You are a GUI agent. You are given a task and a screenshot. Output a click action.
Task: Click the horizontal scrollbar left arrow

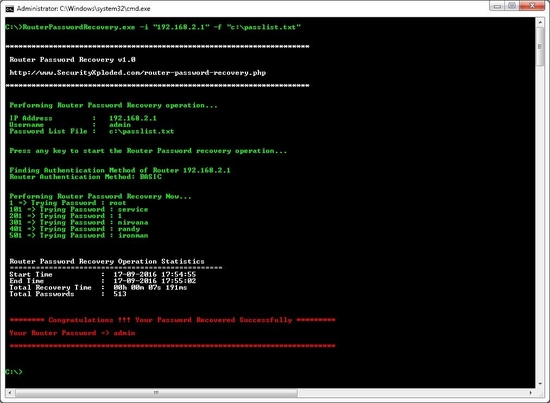(10, 392)
